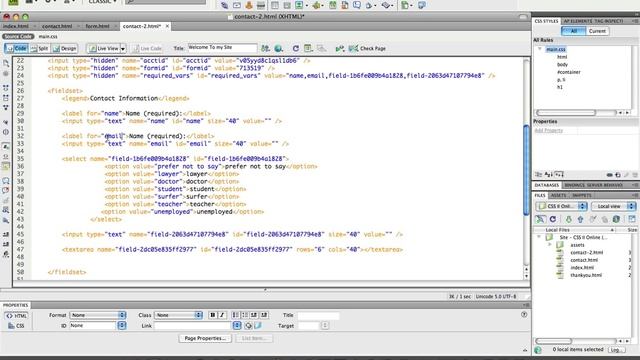This screenshot has height=360, width=640.
Task: Open the contact.html document tab
Action: (57, 26)
